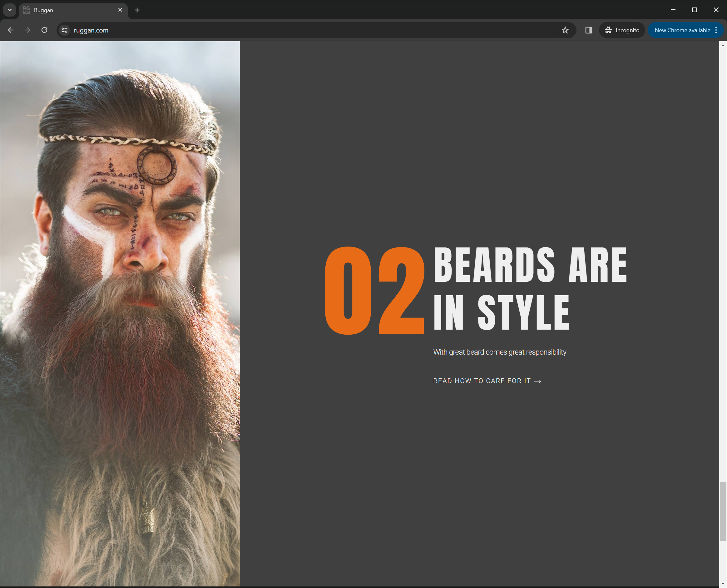The height and width of the screenshot is (588, 727).
Task: Click the Incognito indicator button
Action: pos(622,30)
